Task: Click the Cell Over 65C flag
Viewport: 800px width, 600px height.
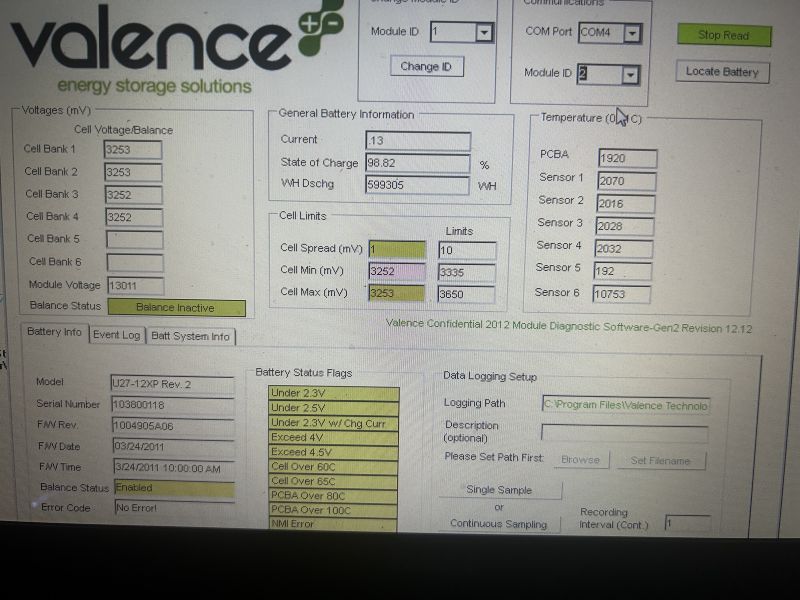Action: pyautogui.click(x=334, y=481)
